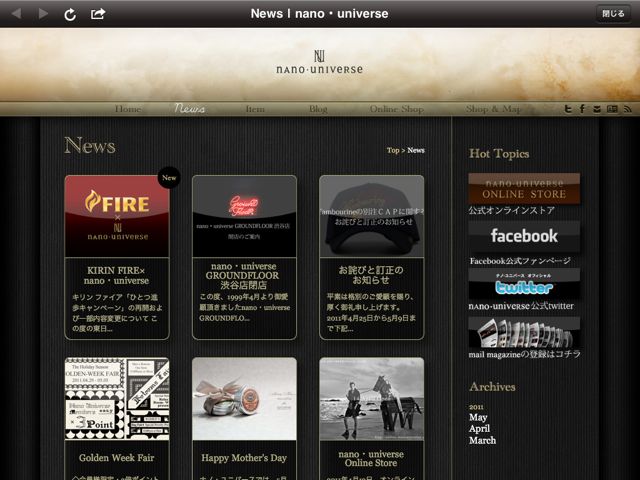
Task: Click the nano·universe logo in header
Action: 319,62
